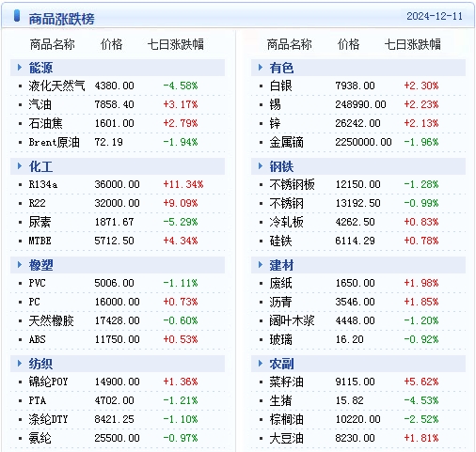Select the 菜籽油 commodity entry
The image size is (476, 452).
(x=286, y=382)
